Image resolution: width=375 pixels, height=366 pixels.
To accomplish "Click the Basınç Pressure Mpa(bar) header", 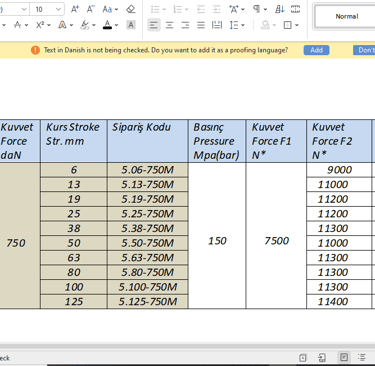I will coord(217,141).
